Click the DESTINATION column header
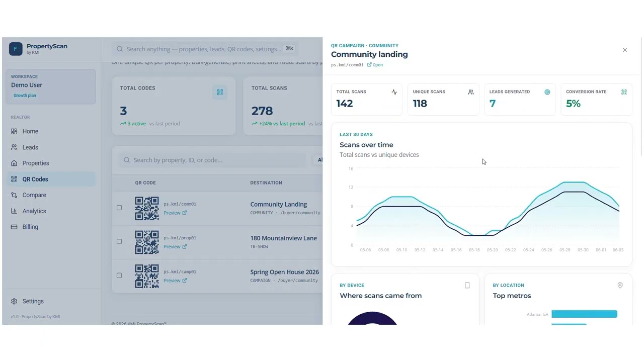This screenshot has width=644, height=362. (x=266, y=183)
